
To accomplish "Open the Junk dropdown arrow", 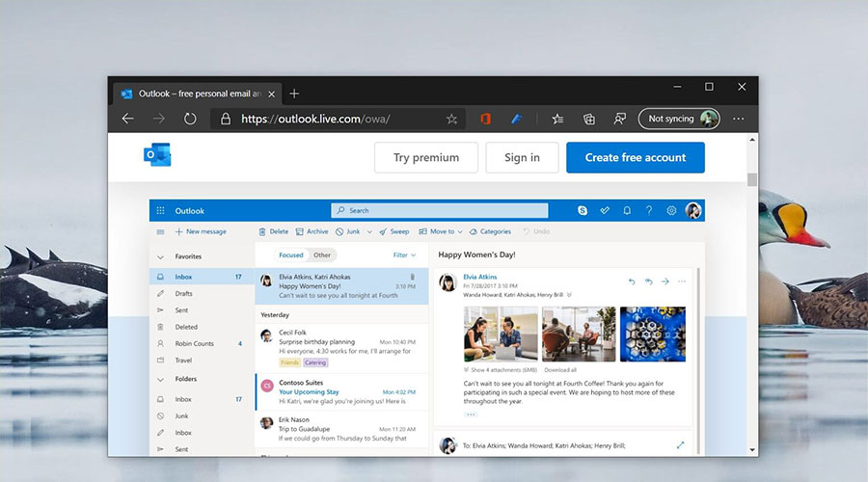I will click(369, 232).
